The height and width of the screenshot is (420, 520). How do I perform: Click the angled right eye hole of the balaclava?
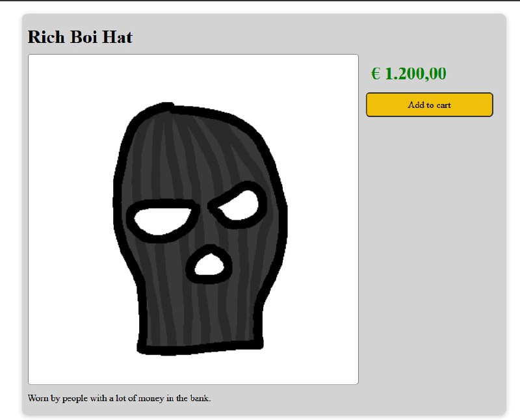click(239, 206)
